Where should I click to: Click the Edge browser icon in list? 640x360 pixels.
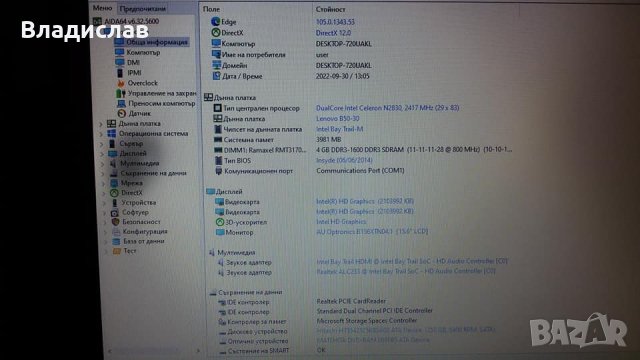216,22
